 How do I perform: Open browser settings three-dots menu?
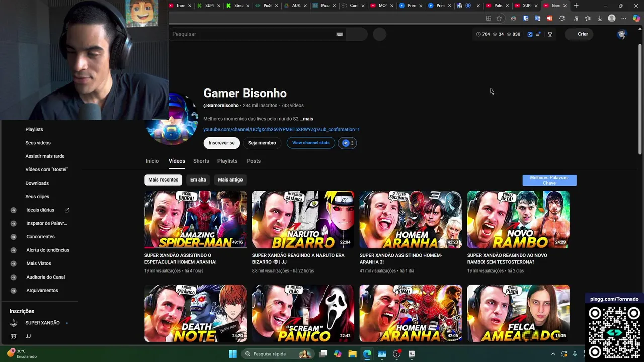[624, 18]
